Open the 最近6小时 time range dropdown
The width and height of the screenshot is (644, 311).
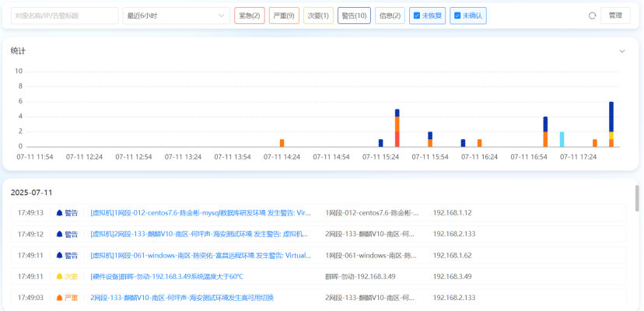(x=177, y=16)
